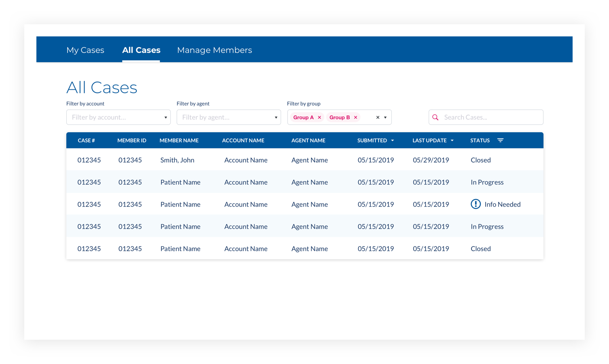Click Agent Name in Smith, John row
Viewport: 609px width, 364px height.
tap(309, 160)
